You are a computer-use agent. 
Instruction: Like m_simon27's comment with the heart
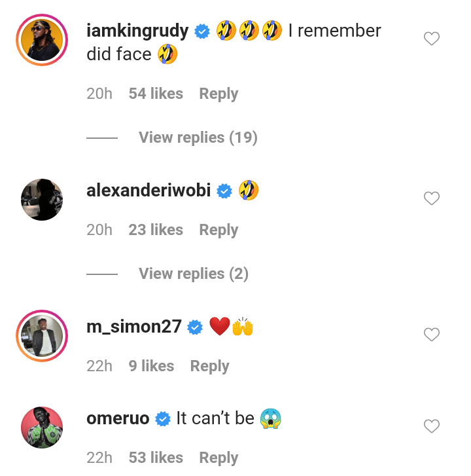(432, 335)
